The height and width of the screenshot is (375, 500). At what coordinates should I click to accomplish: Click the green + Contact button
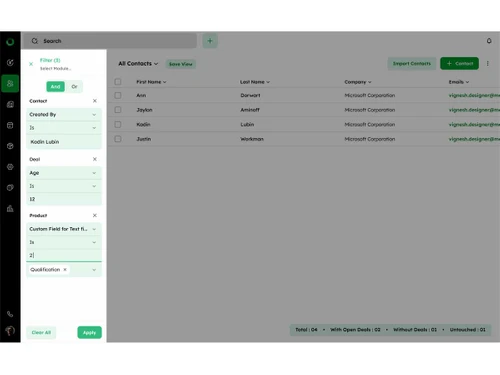(x=459, y=63)
